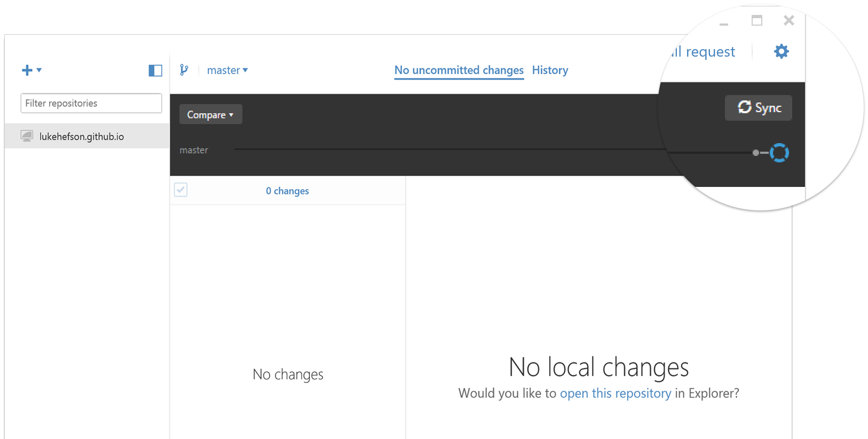Open the add repository plus menu
Viewport: 868px width, 439px height.
[31, 70]
